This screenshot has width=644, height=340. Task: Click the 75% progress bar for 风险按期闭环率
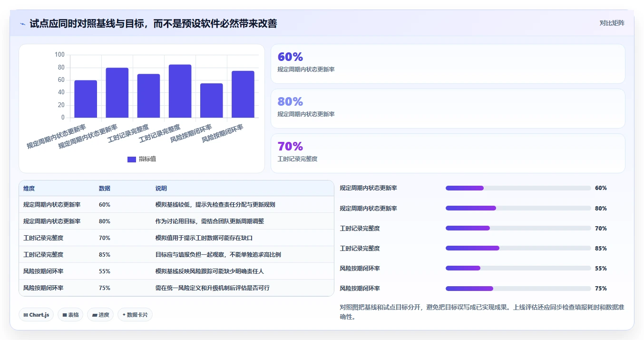(518, 288)
